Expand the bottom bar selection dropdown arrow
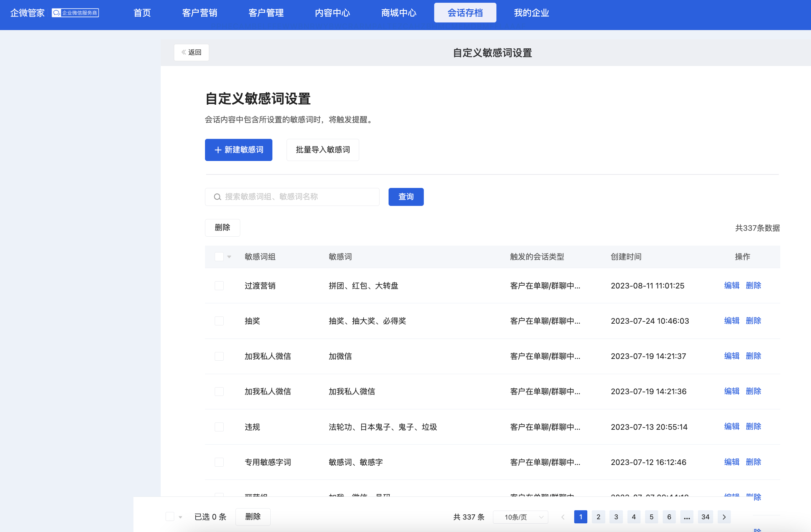Image resolution: width=811 pixels, height=532 pixels. click(180, 517)
